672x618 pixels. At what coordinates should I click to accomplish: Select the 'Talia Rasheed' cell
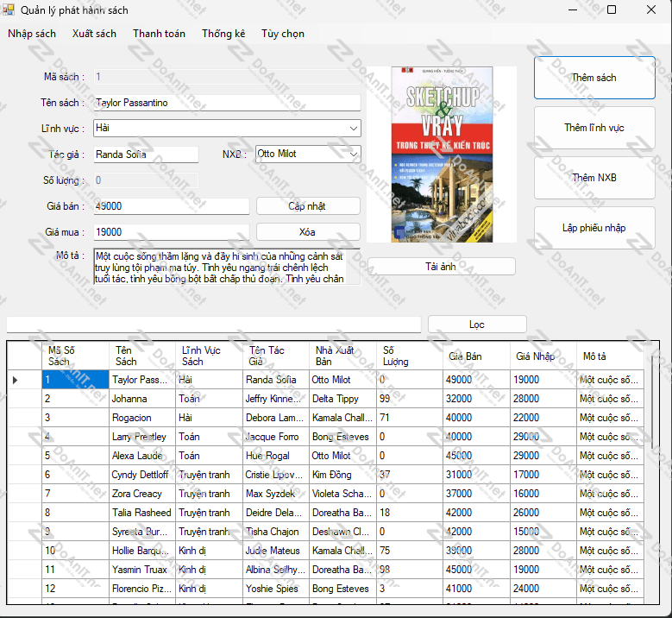tap(142, 513)
